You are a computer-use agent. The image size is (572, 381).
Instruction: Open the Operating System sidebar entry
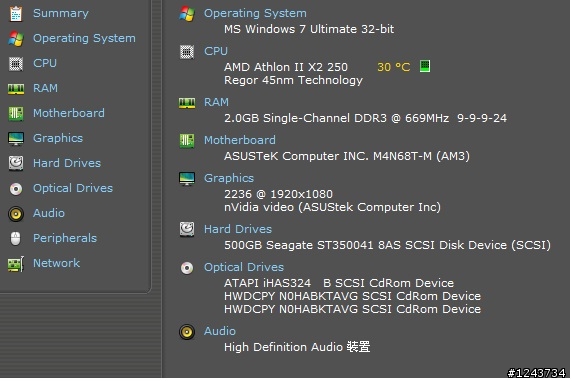click(x=84, y=38)
